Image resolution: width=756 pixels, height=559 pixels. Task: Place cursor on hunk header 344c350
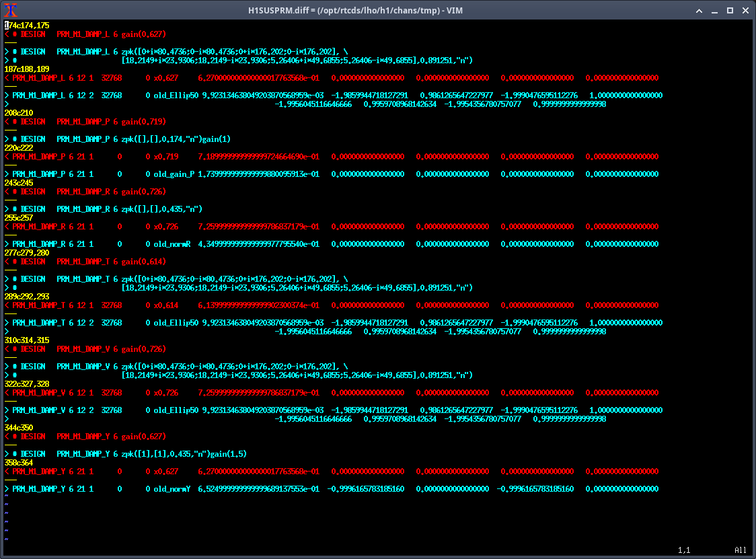18,427
